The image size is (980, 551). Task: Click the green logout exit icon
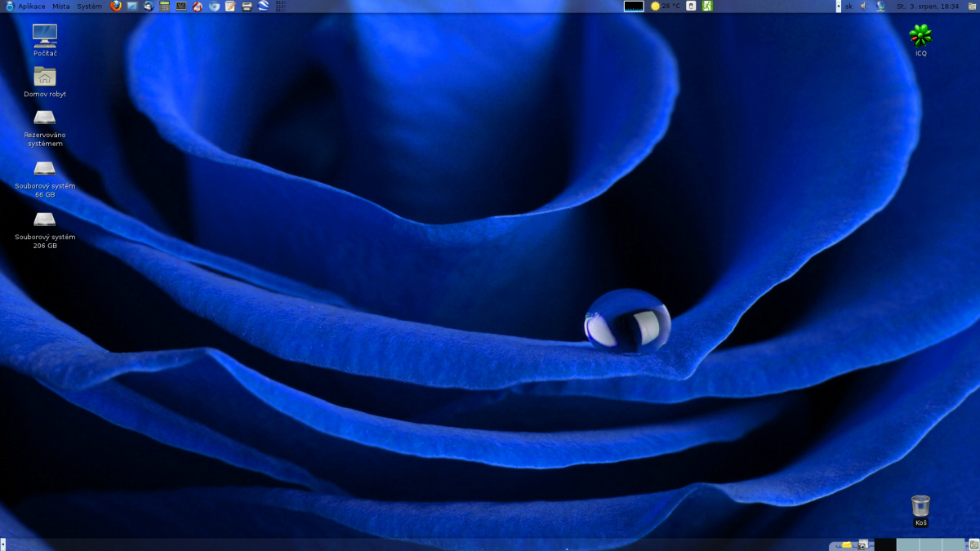707,6
